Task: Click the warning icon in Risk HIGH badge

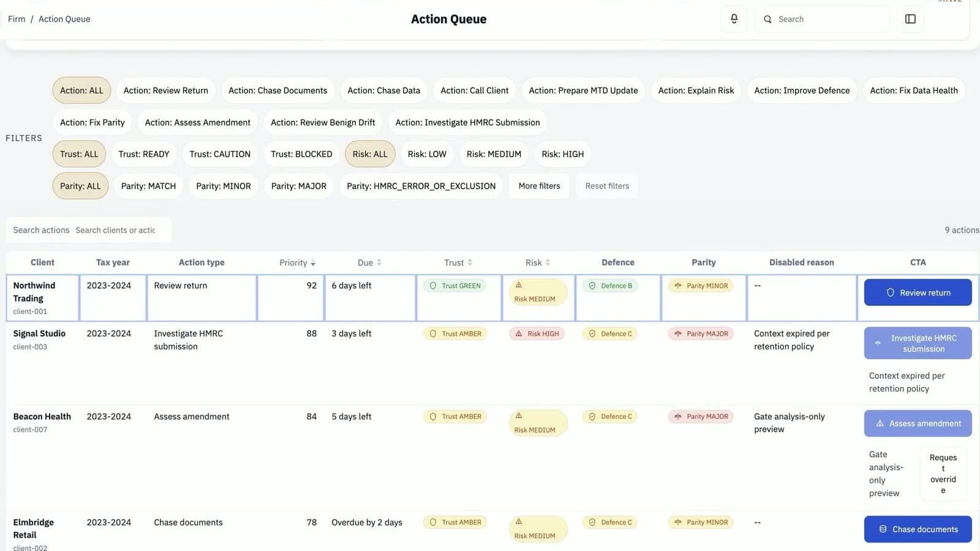Action: [519, 334]
